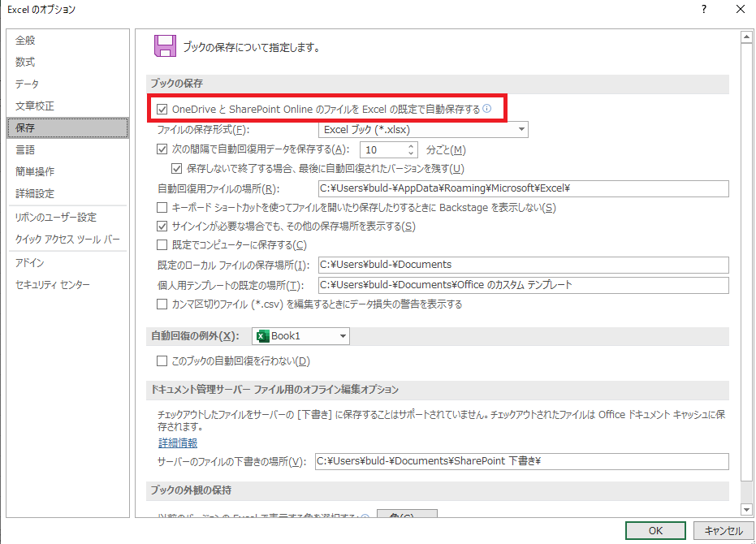Open リボンのユーザー設定 category
The width and height of the screenshot is (756, 544).
[x=68, y=218]
